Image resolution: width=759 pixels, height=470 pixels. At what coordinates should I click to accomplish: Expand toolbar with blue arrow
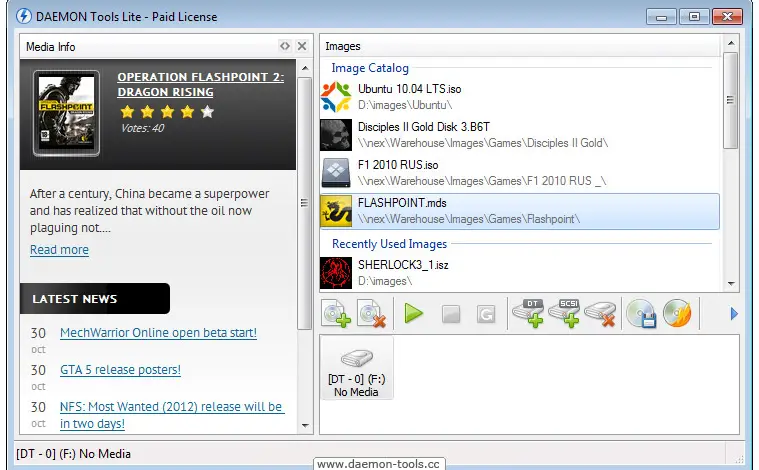click(734, 314)
